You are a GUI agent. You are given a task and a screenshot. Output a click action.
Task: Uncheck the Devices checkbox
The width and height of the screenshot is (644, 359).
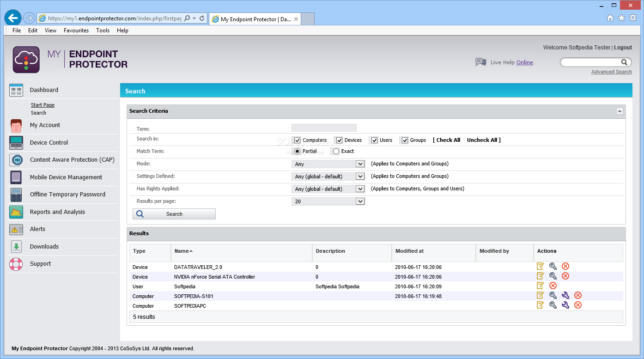pyautogui.click(x=339, y=140)
